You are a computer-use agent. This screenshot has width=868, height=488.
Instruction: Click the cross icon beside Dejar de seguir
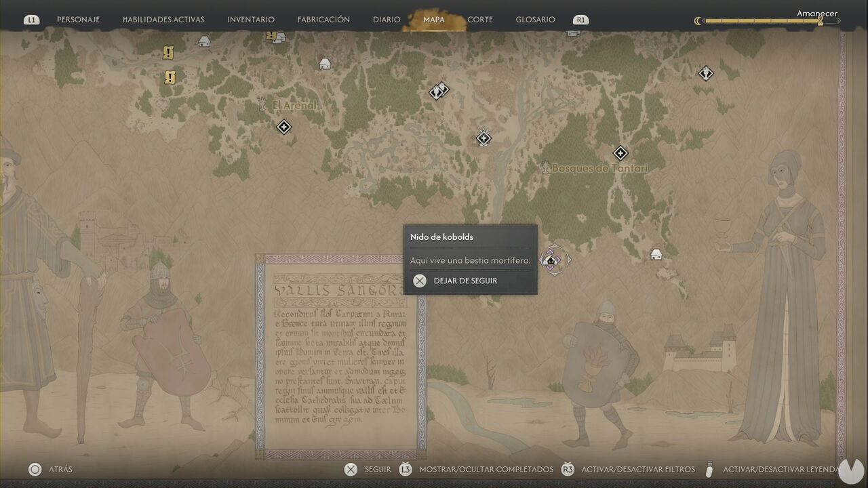420,281
